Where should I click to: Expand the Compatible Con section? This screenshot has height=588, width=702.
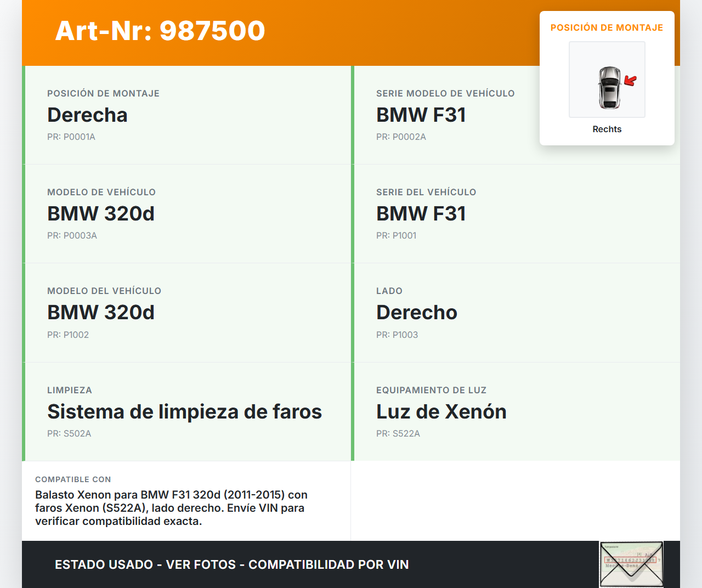(x=186, y=500)
